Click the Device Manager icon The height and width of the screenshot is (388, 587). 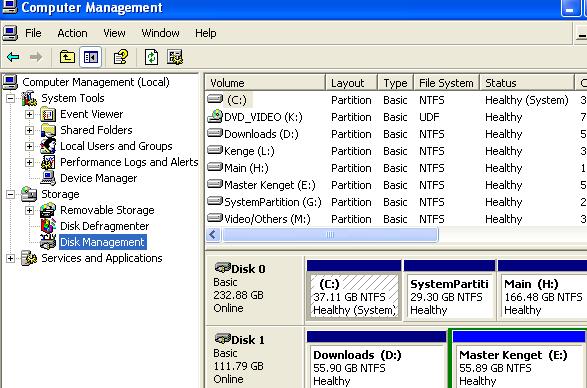[48, 178]
